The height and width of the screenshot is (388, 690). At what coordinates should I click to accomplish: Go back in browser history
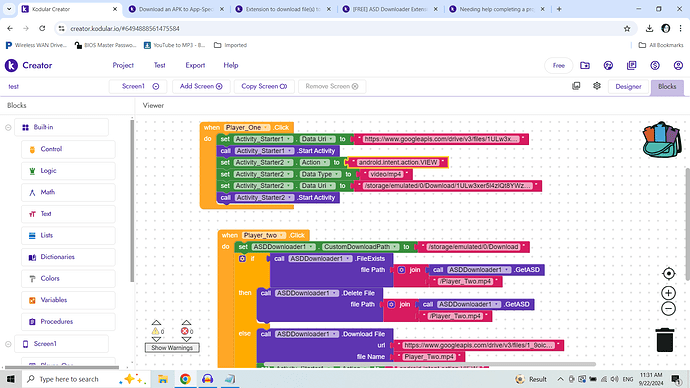click(10, 29)
